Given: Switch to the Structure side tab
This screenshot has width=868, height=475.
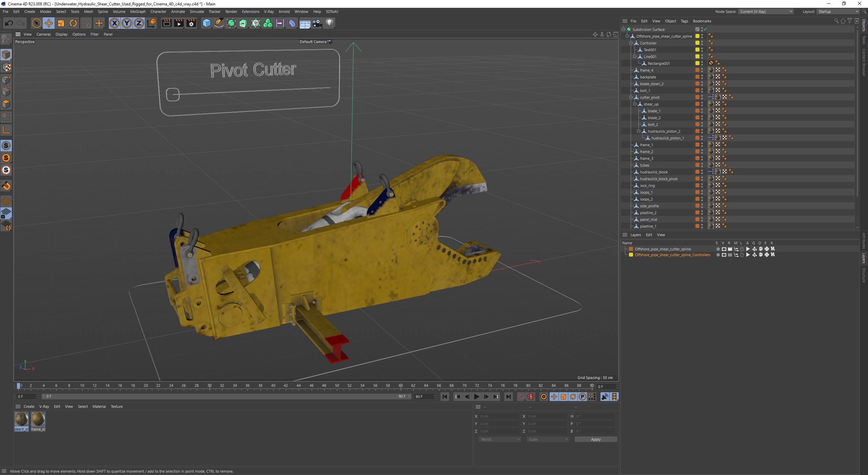Looking at the screenshot, I should [864, 275].
